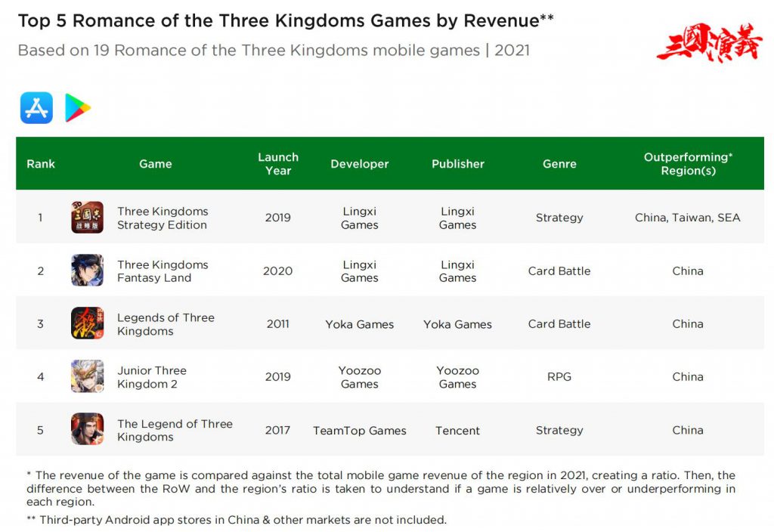Select the Genre column header
The width and height of the screenshot is (774, 532).
(x=559, y=164)
